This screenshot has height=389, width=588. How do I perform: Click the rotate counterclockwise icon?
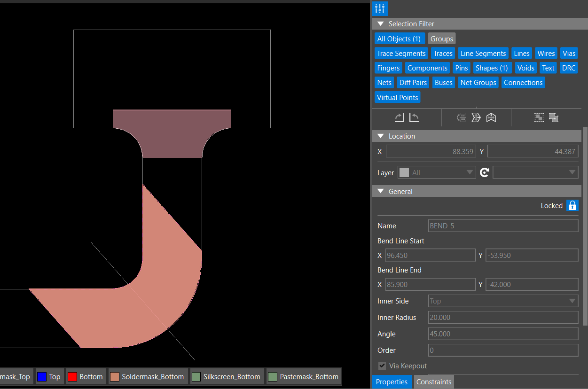[x=414, y=117]
